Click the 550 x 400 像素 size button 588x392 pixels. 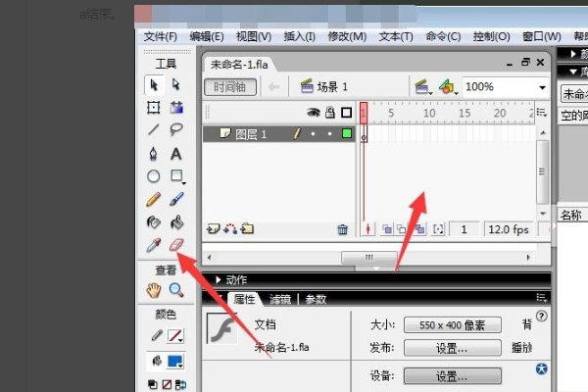click(453, 324)
